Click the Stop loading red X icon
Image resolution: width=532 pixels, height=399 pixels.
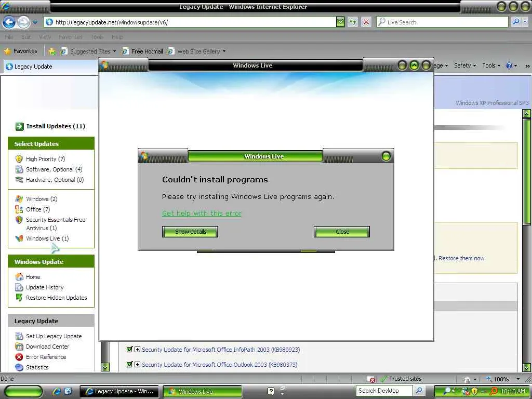(x=366, y=22)
